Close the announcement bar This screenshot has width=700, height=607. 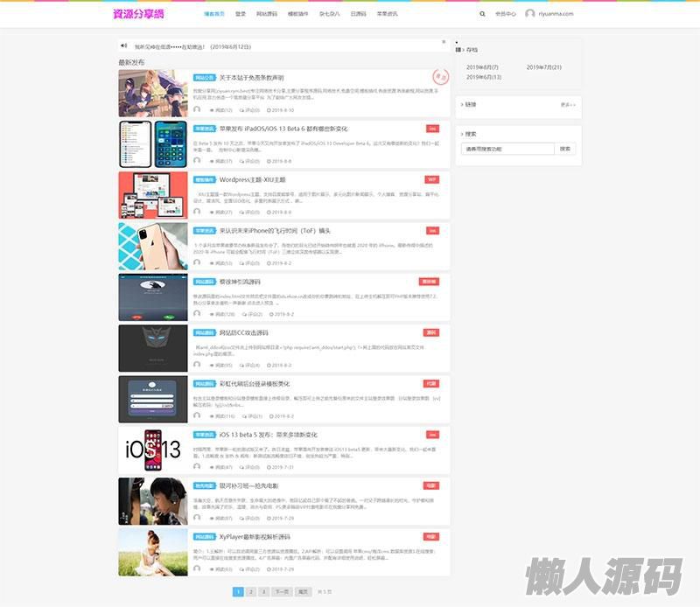(444, 41)
